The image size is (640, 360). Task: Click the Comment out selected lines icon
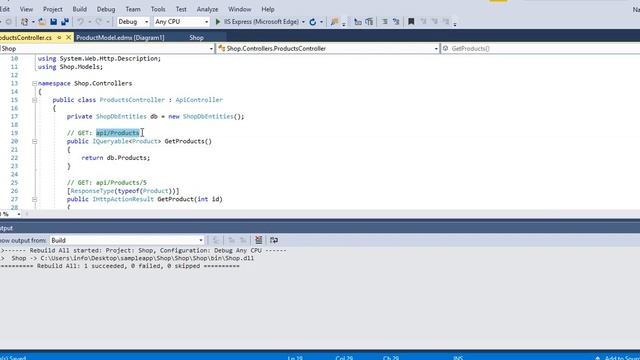pos(358,22)
